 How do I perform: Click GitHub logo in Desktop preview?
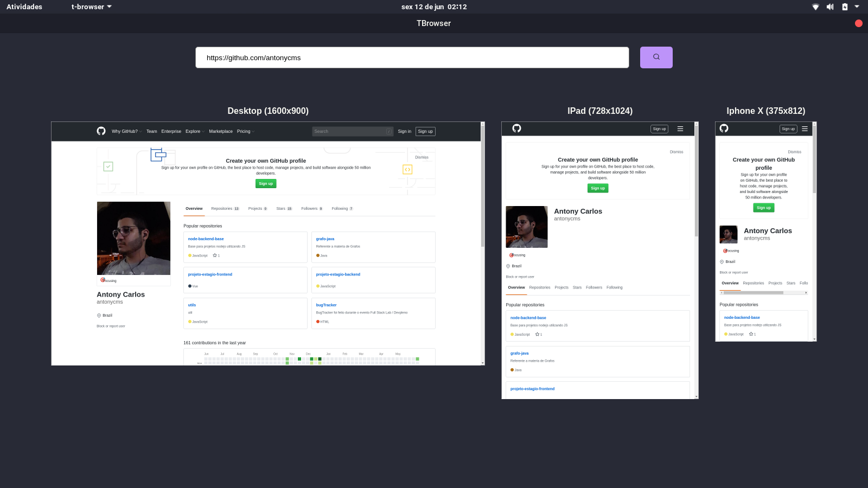tap(101, 131)
